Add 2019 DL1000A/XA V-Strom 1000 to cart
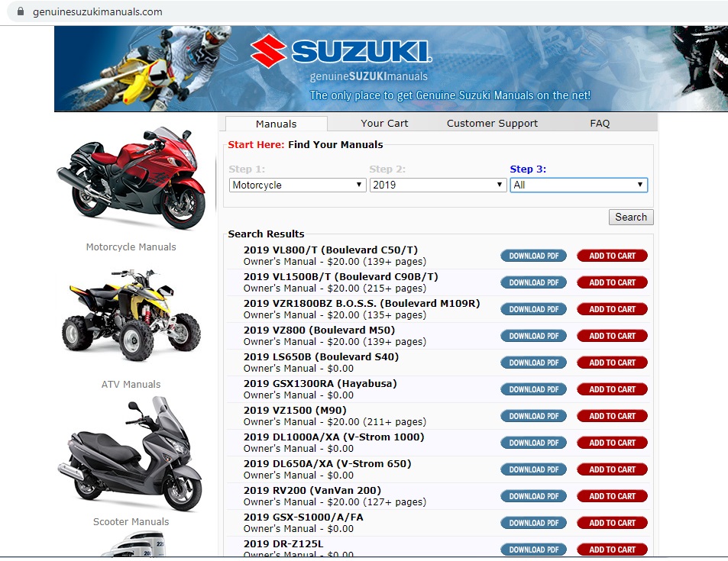This screenshot has height=561, width=728. pyautogui.click(x=612, y=443)
